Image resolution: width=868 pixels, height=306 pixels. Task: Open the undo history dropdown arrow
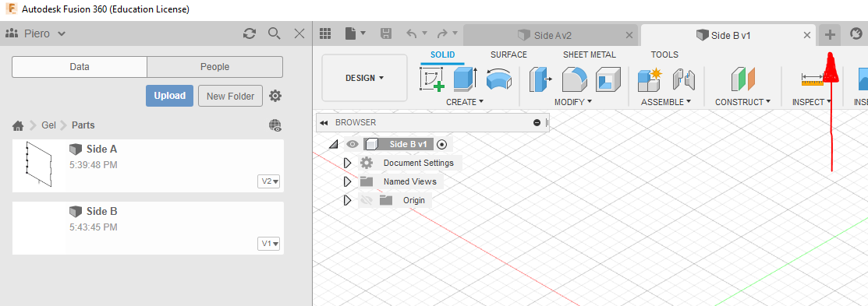pos(424,33)
